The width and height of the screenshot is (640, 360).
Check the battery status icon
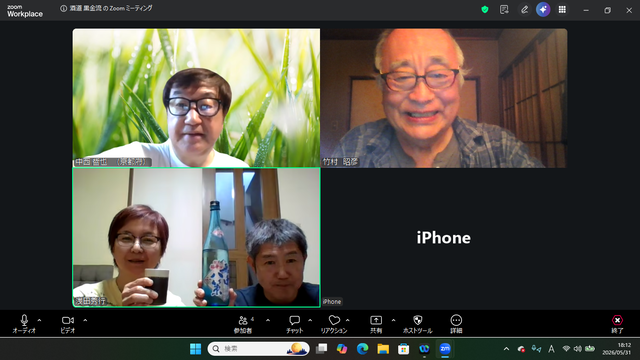click(590, 349)
